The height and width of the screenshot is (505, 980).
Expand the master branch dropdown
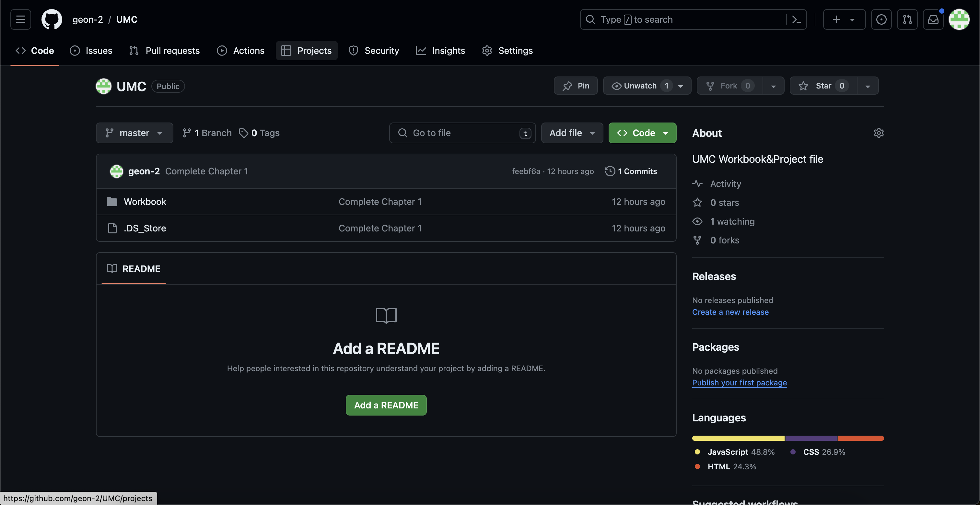pyautogui.click(x=134, y=133)
